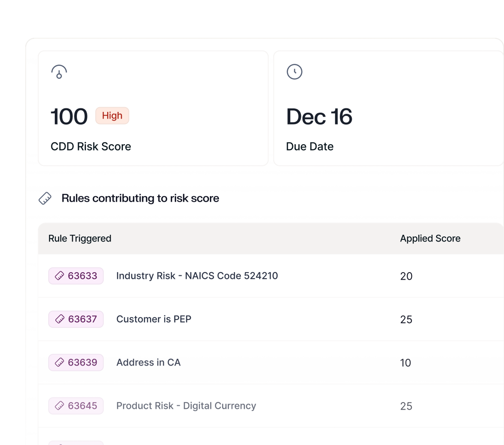
Task: Click the ruler icon beside Rules heading
Action: tap(45, 198)
